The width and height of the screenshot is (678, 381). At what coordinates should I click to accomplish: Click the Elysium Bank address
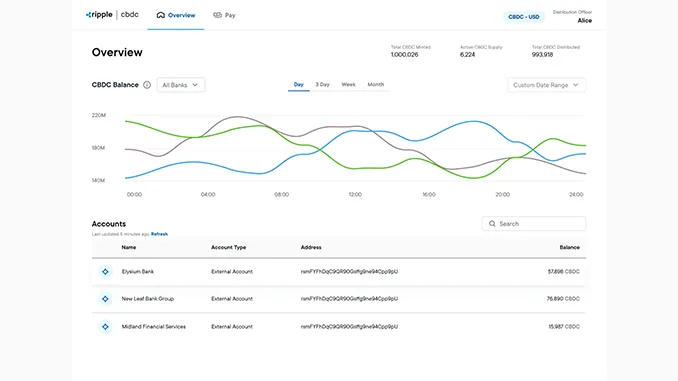point(349,272)
